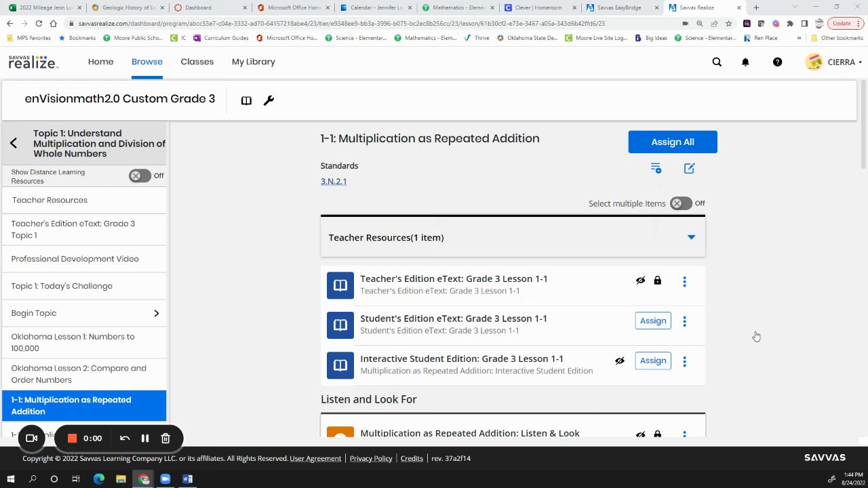
Task: Open the CIERRA user account dropdown
Action: (833, 62)
